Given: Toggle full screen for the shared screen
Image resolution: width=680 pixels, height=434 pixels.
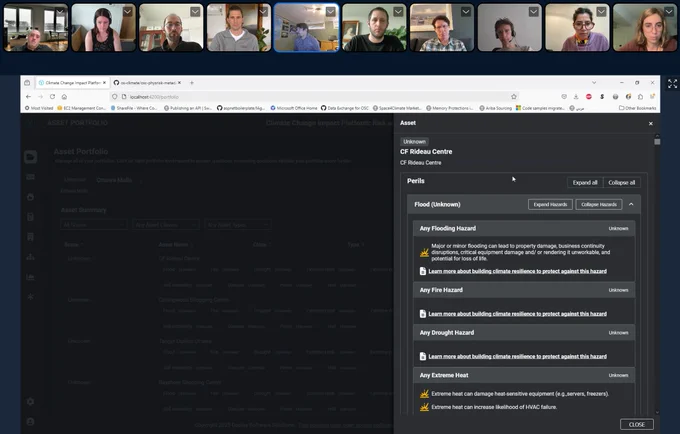Looking at the screenshot, I should pyautogui.click(x=672, y=84).
